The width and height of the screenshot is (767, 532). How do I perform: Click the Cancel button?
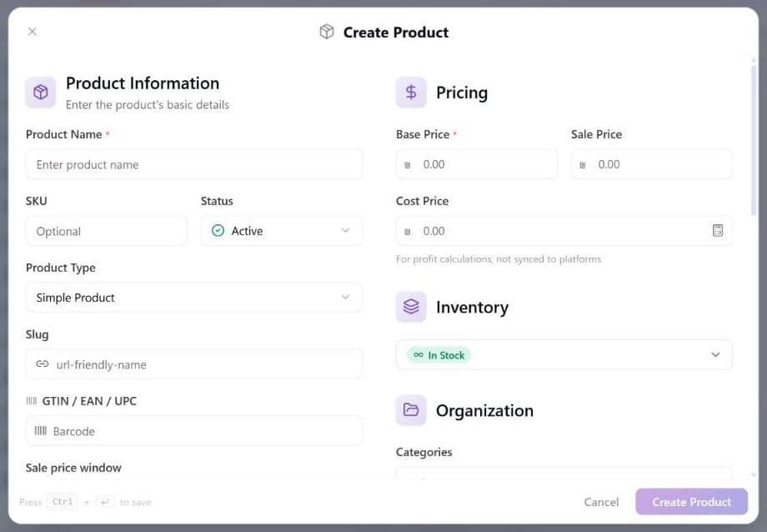pos(601,502)
